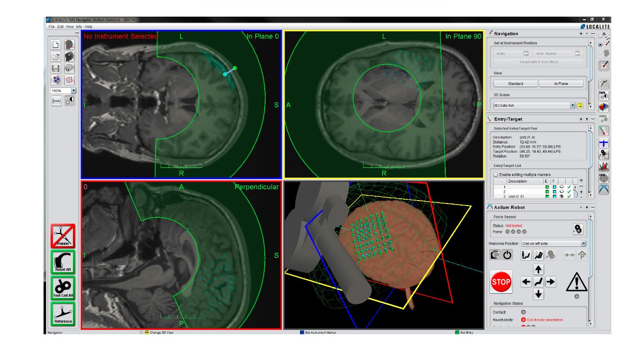Click the In Plane view button
This screenshot has height=345, width=644.
(x=561, y=84)
